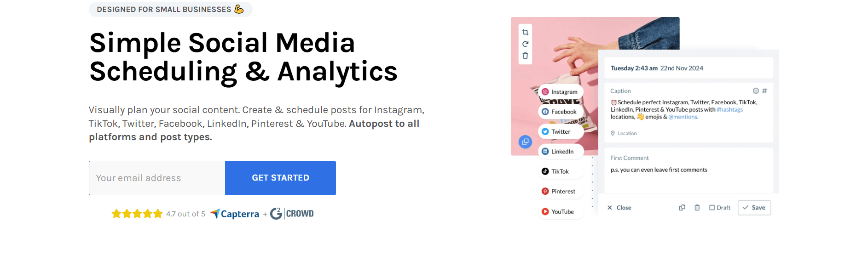This screenshot has width=868, height=272.
Task: Click the trash icon on the photo
Action: coord(525,56)
